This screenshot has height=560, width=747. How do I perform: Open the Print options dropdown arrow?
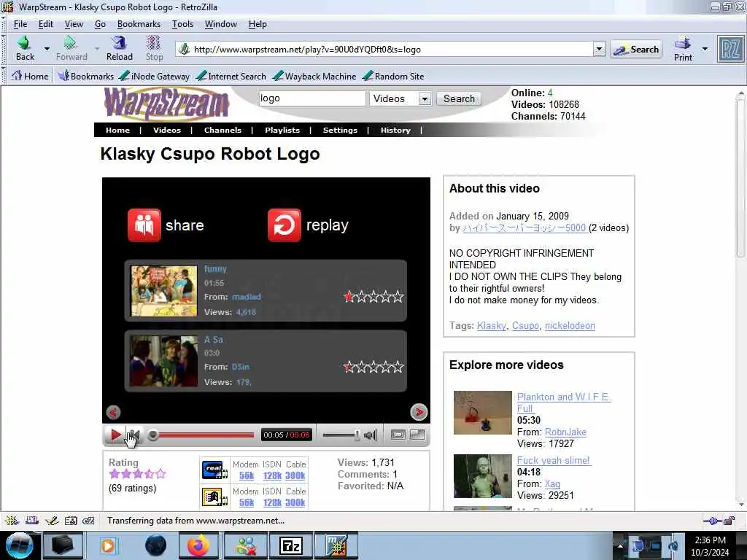point(705,49)
